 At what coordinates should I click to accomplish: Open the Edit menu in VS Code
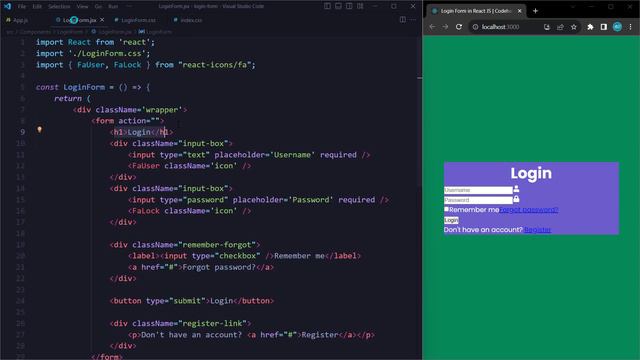[37, 7]
